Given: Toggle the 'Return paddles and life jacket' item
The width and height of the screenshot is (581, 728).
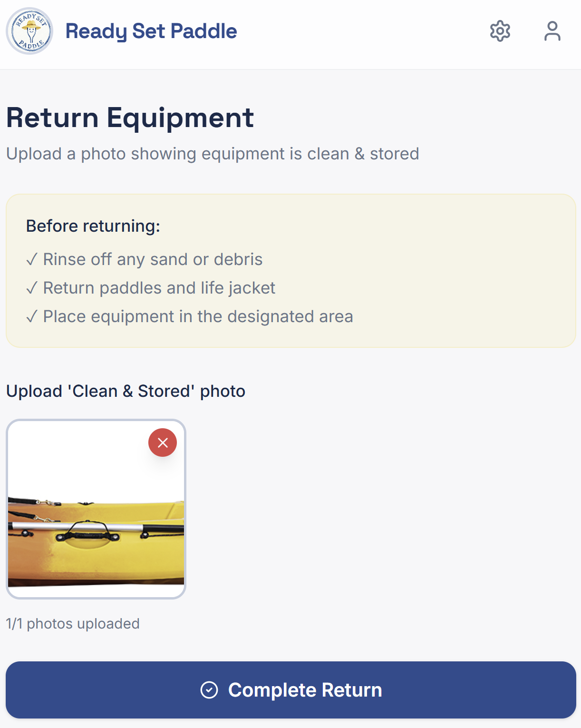Looking at the screenshot, I should pos(159,288).
